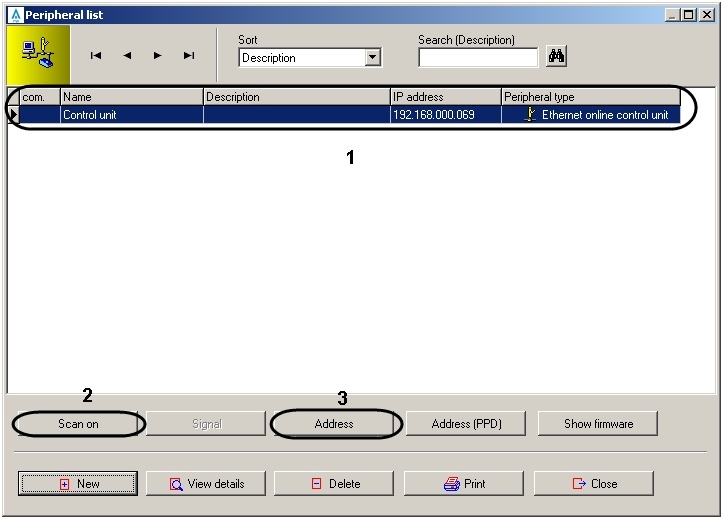Viewport: 723px width, 519px height.
Task: Click the Address button
Action: 334,424
